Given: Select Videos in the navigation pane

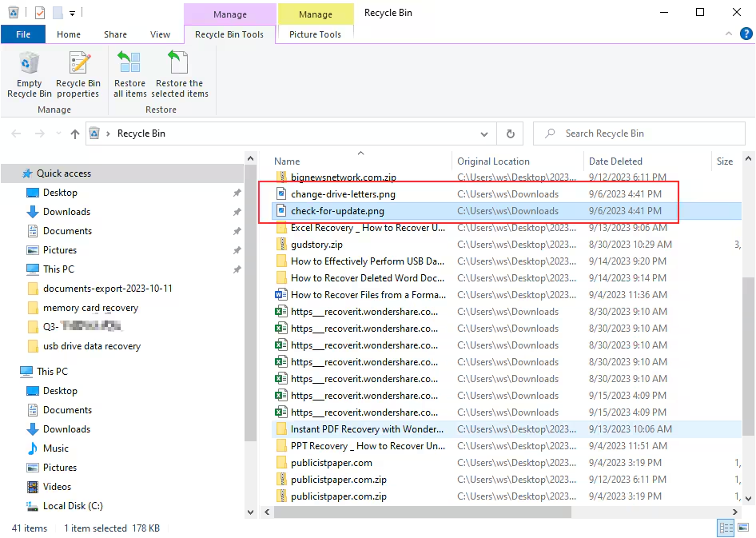Looking at the screenshot, I should [x=57, y=487].
